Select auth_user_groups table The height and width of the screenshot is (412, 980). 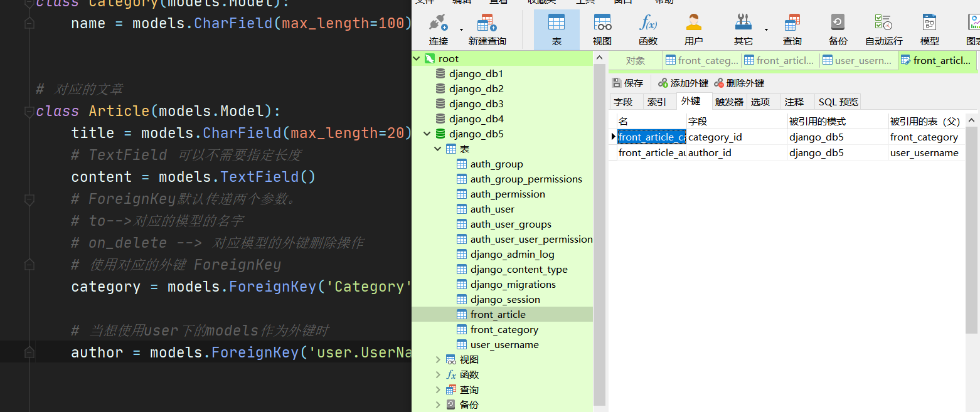[511, 224]
